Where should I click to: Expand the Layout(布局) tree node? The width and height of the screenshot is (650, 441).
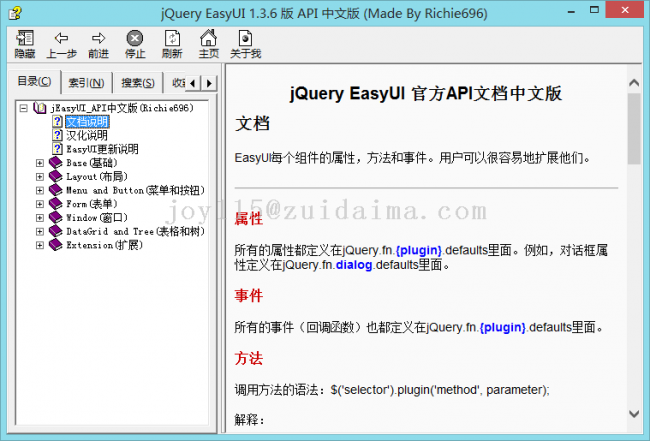pyautogui.click(x=40, y=176)
